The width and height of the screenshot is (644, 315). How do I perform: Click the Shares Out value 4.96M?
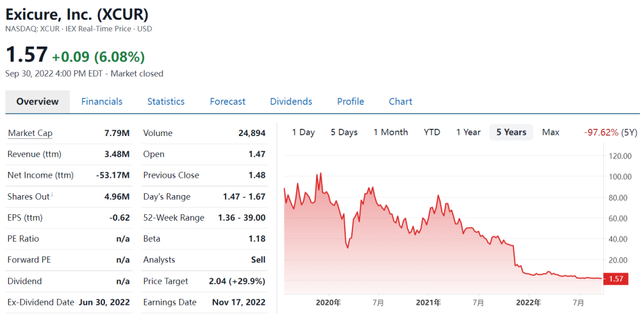coord(117,197)
